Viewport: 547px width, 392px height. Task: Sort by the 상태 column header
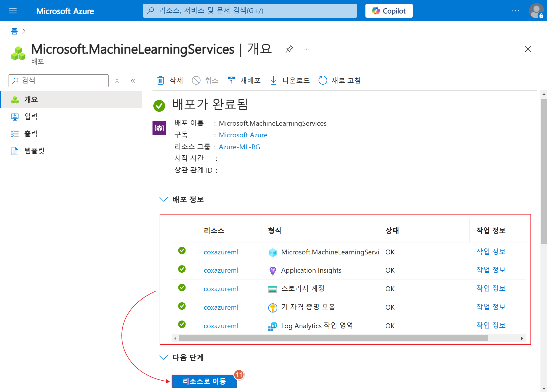392,230
